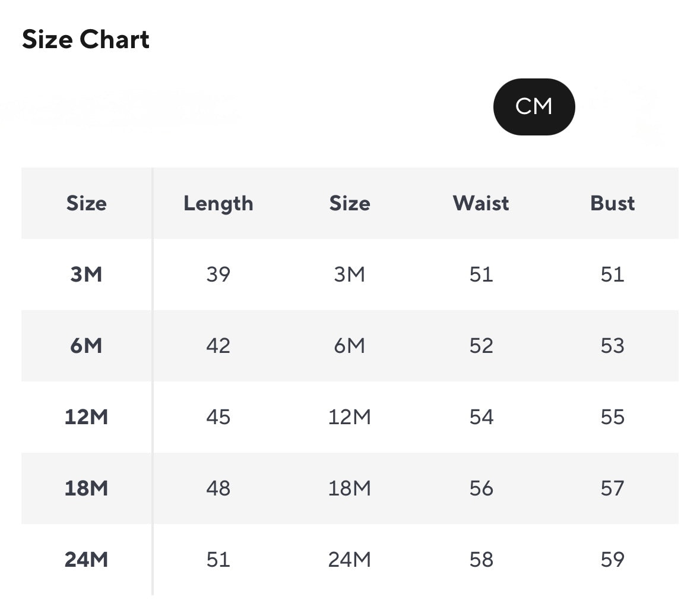Screen dimensions: 700x606
Task: Click the second Size column header
Action: point(350,203)
